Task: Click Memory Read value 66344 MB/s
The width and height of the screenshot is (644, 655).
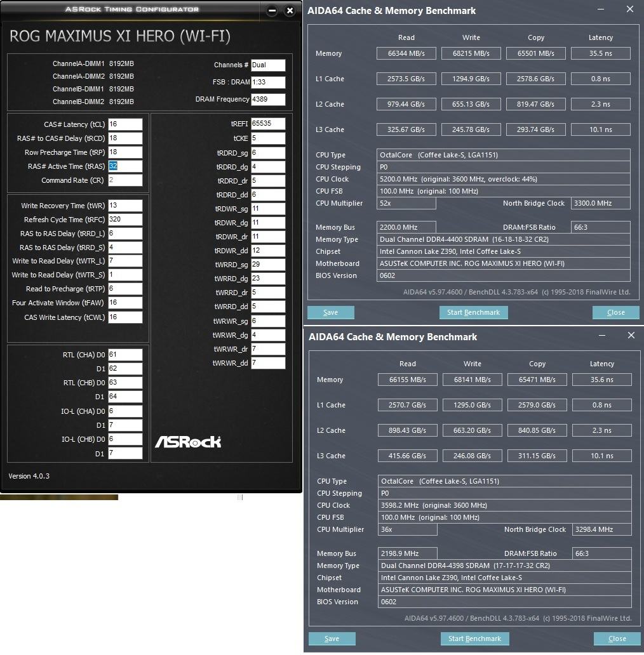Action: 406,53
